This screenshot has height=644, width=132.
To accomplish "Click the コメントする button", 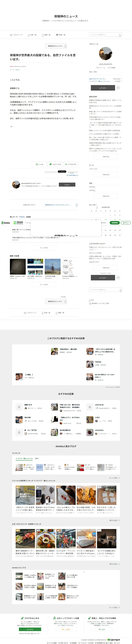I will (55, 164).
